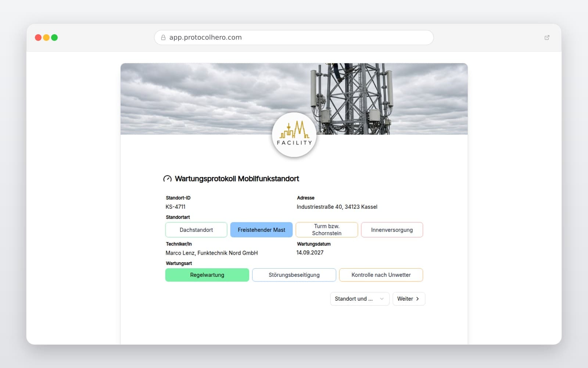Viewport: 588px width, 368px height.
Task: Click technician field Marco Lenz, Funktechnik Nord GmbH
Action: (212, 253)
